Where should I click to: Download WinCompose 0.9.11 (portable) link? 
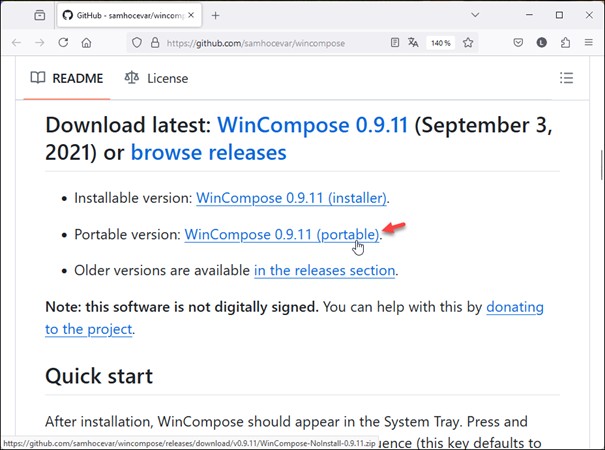(281, 234)
